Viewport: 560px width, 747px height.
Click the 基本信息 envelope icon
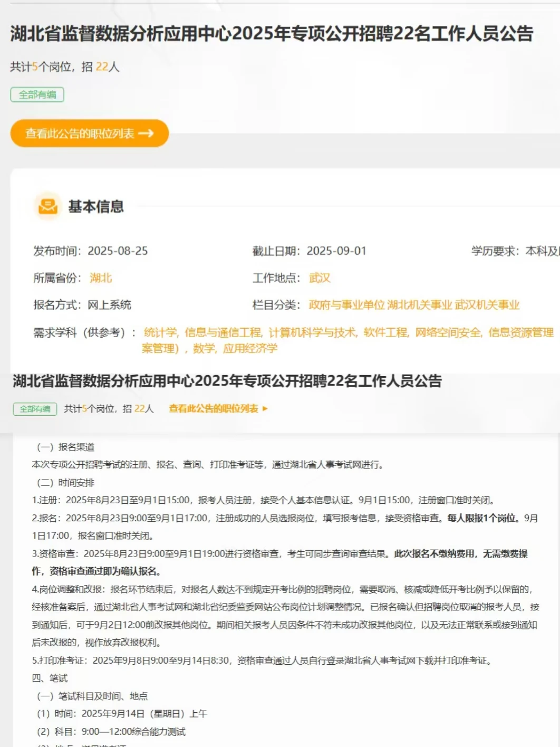pos(48,206)
